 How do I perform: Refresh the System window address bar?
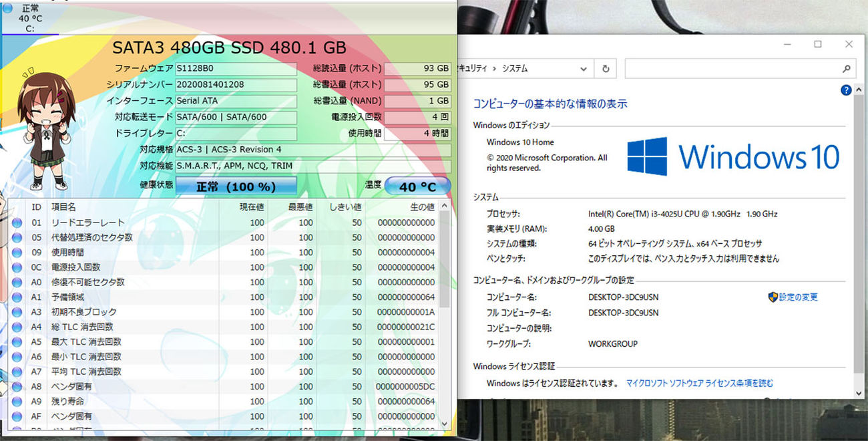[605, 68]
